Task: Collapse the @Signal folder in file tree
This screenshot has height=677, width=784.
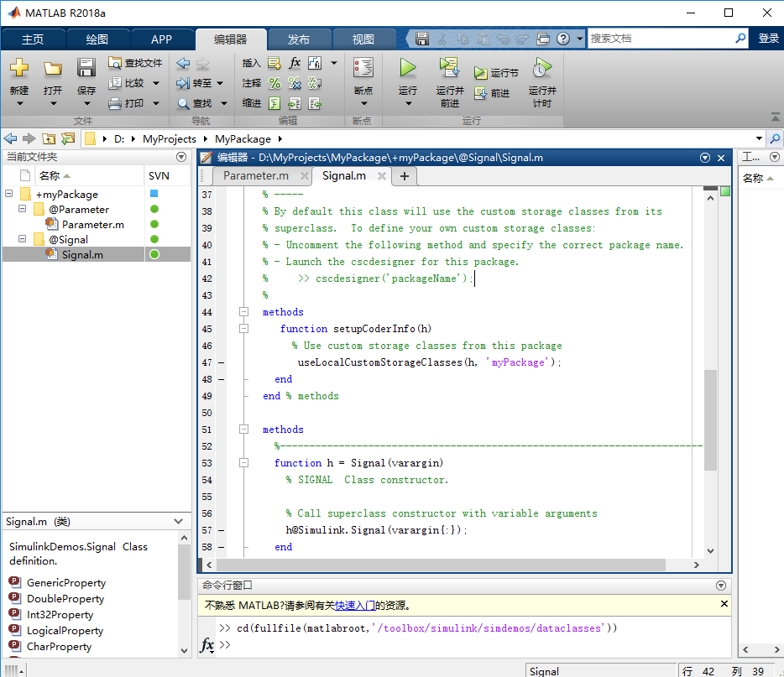Action: pos(22,240)
